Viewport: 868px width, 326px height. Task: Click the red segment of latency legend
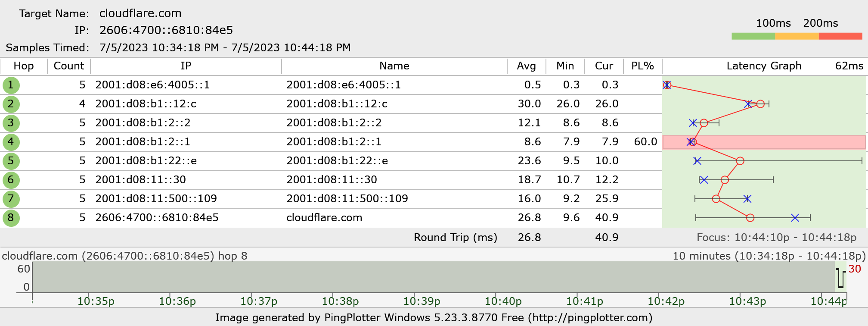840,36
